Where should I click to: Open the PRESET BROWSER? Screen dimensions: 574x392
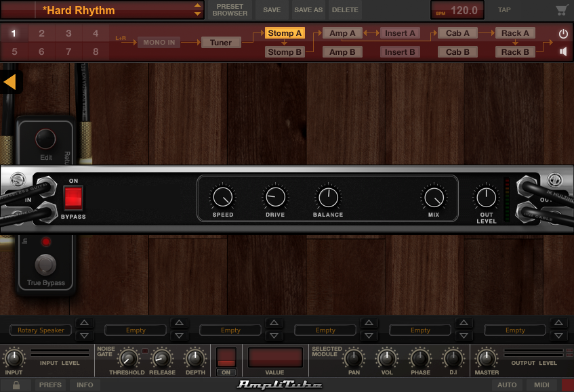click(x=230, y=10)
